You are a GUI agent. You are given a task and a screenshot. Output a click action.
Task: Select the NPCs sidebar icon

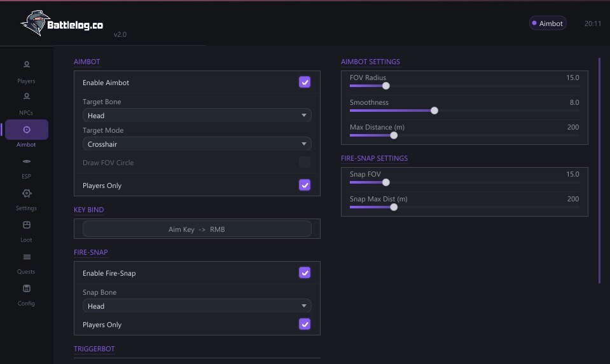(x=27, y=97)
